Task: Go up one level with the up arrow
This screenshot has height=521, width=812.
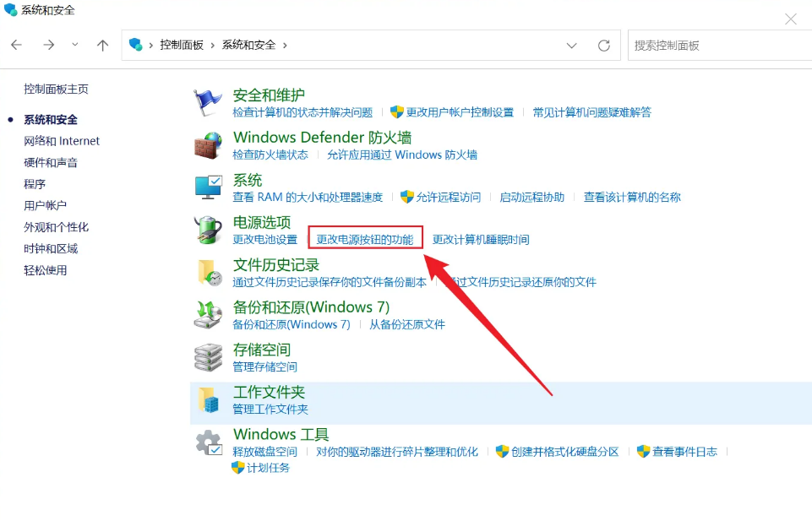Action: tap(102, 45)
